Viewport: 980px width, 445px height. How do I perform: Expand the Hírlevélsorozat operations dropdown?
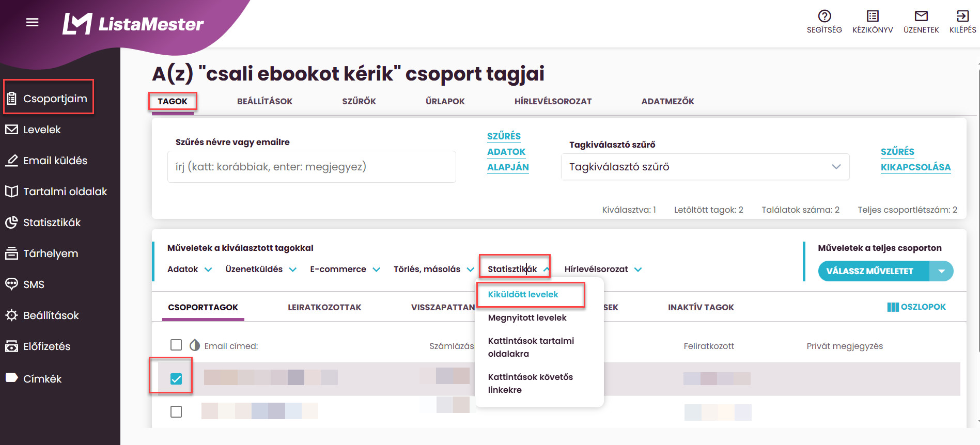pyautogui.click(x=603, y=269)
